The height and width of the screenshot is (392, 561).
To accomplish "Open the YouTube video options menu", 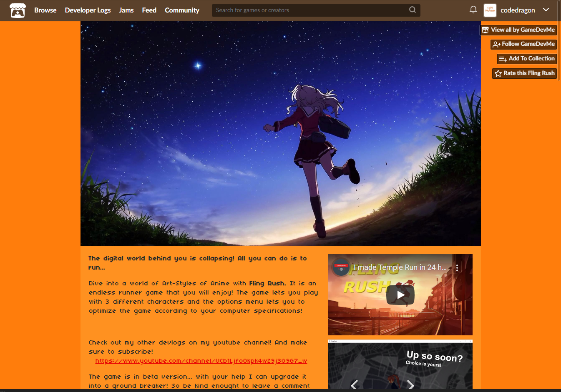I will coord(457,268).
